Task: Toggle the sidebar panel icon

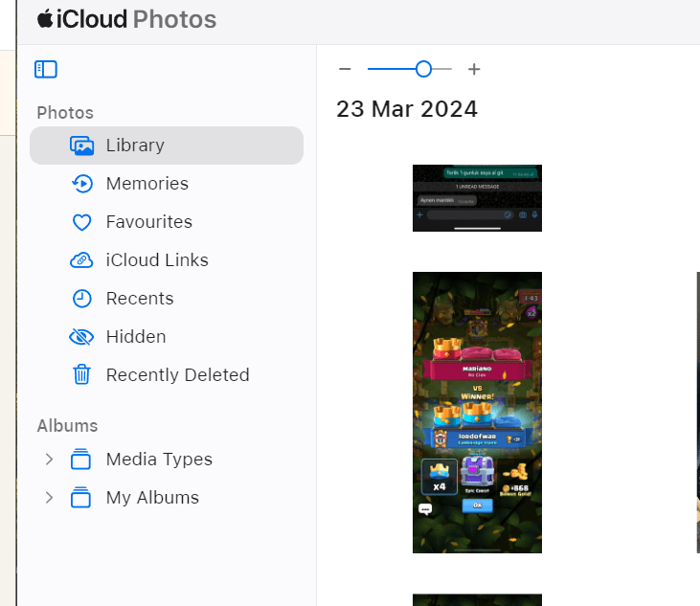Action: tap(46, 69)
